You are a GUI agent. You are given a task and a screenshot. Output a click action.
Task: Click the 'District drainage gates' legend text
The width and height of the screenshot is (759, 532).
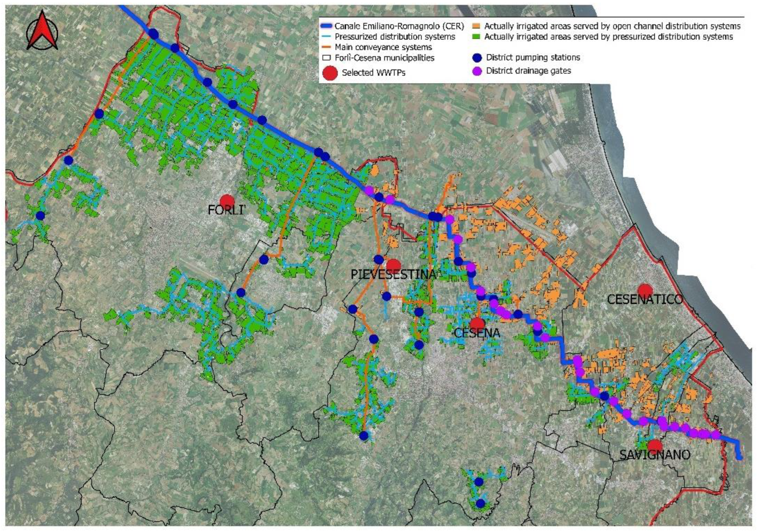pyautogui.click(x=528, y=71)
